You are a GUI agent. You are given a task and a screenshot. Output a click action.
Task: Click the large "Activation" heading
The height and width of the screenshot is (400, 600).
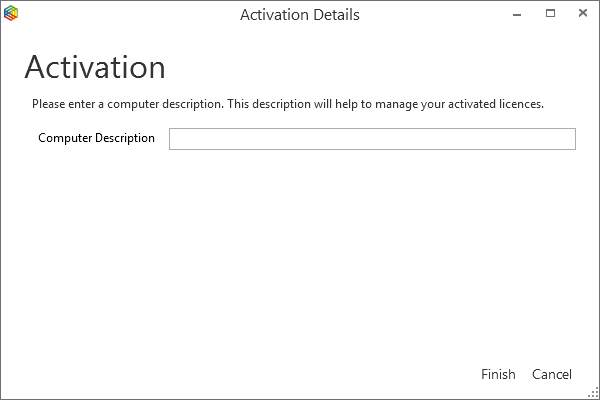[x=94, y=67]
